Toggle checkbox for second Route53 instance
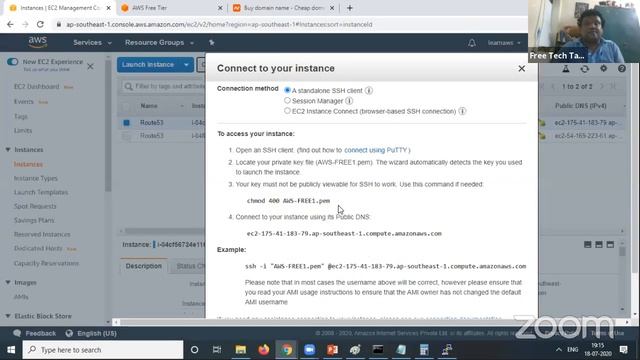Screen dimensions: 640x360 (x=127, y=136)
